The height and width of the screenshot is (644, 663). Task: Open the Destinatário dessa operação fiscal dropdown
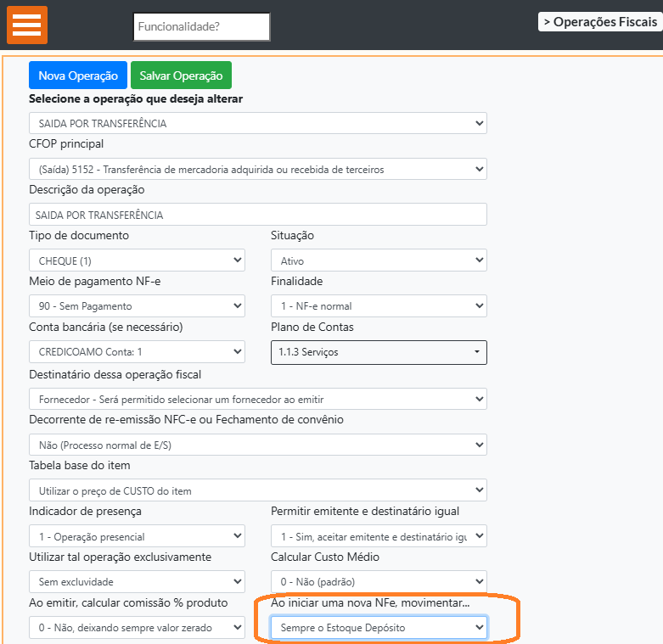pos(258,399)
